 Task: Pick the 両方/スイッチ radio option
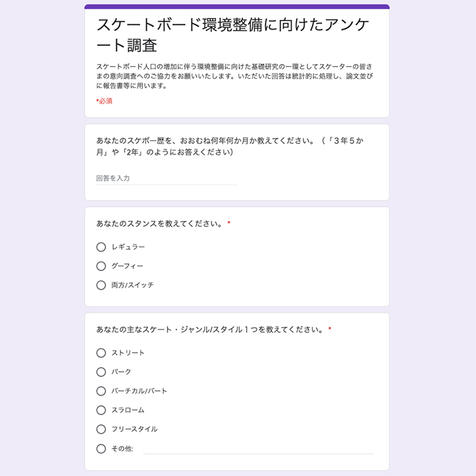pyautogui.click(x=101, y=285)
